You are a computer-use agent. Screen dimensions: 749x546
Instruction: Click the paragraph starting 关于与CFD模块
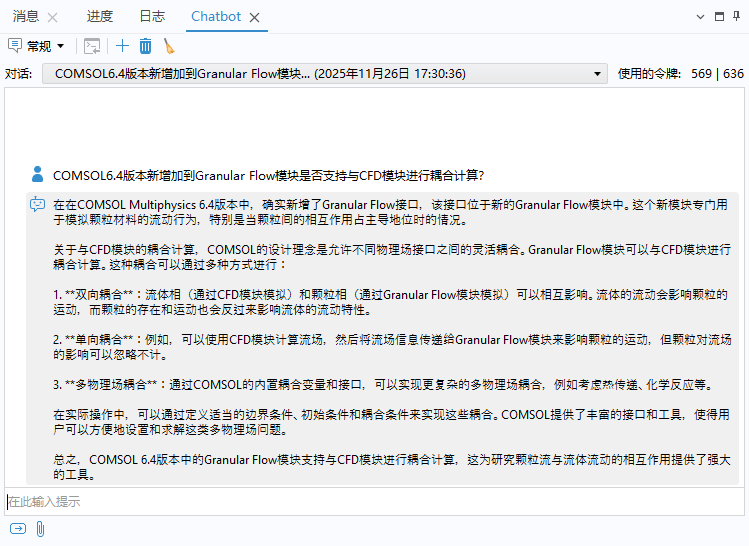click(392, 257)
